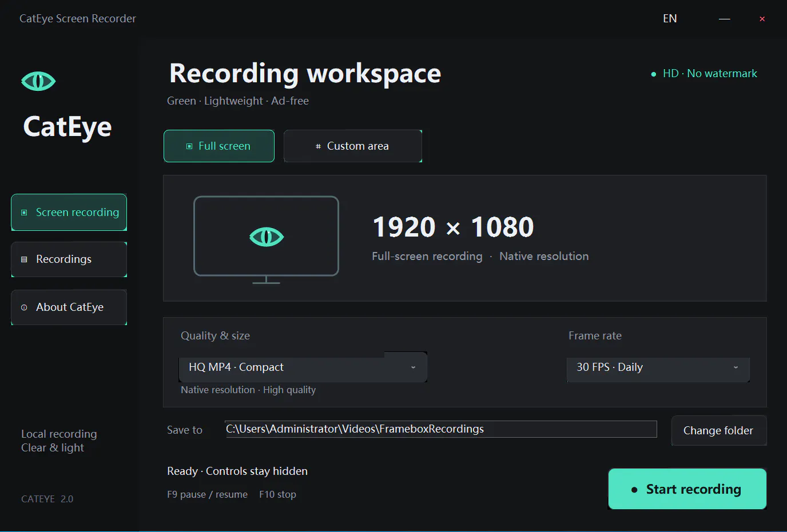Click the eye icon inside monitor preview
This screenshot has width=787, height=532.
pyautogui.click(x=267, y=237)
